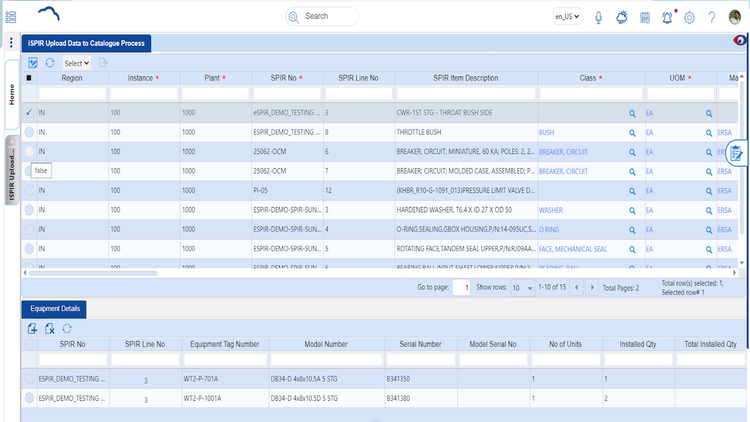
Task: Open Class lookup for ROTATING FACE row
Action: [632, 249]
